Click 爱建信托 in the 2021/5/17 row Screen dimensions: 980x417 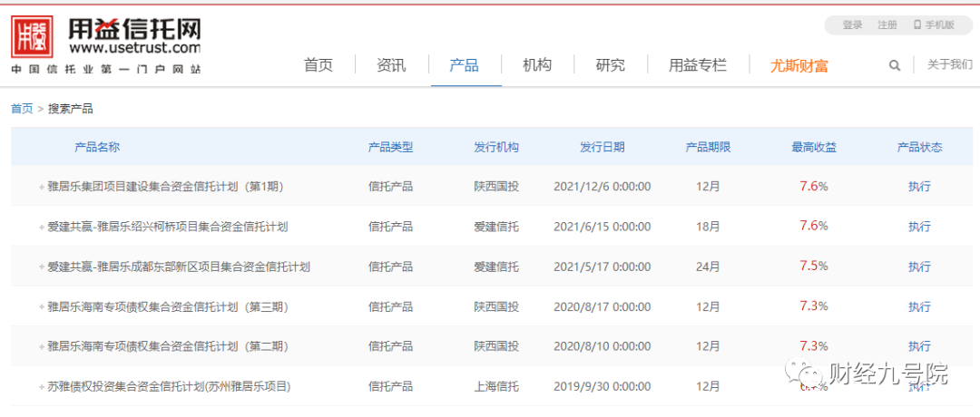coord(496,267)
